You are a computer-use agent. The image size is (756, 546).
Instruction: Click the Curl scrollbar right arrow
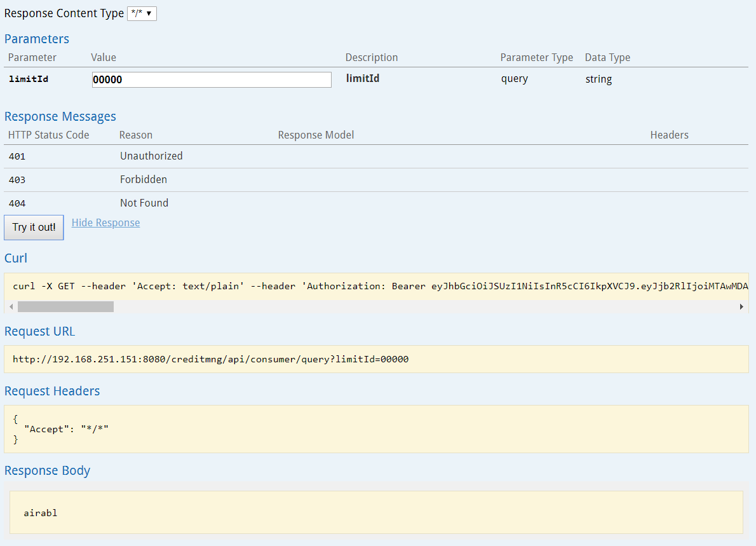pos(741,307)
